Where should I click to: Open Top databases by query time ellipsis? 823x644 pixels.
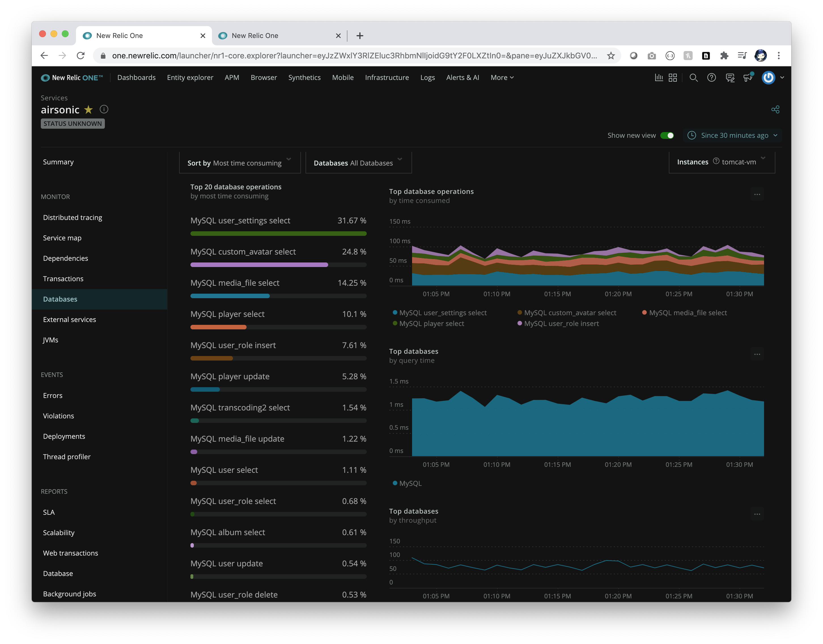757,354
